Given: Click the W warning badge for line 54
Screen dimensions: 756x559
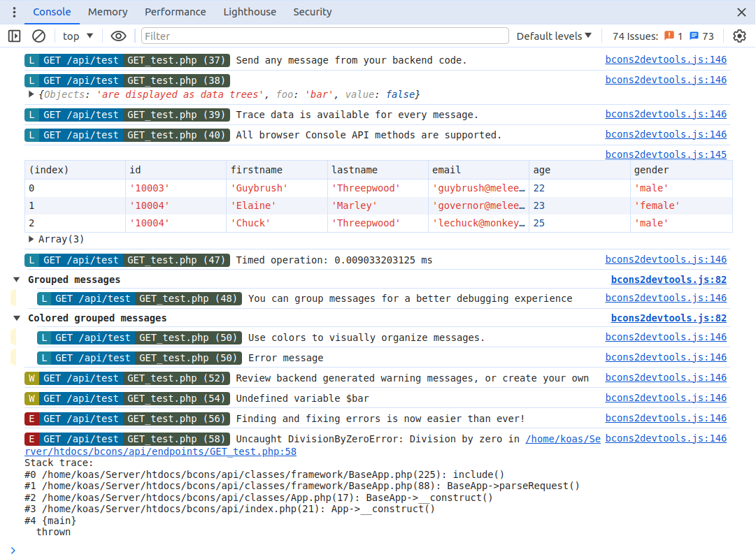Looking at the screenshot, I should [x=32, y=398].
